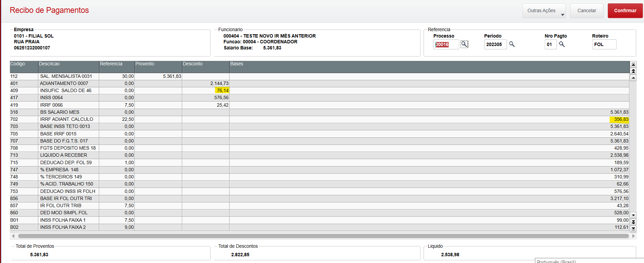Select row BS SALARIO MES
644x263 pixels.
(319, 112)
